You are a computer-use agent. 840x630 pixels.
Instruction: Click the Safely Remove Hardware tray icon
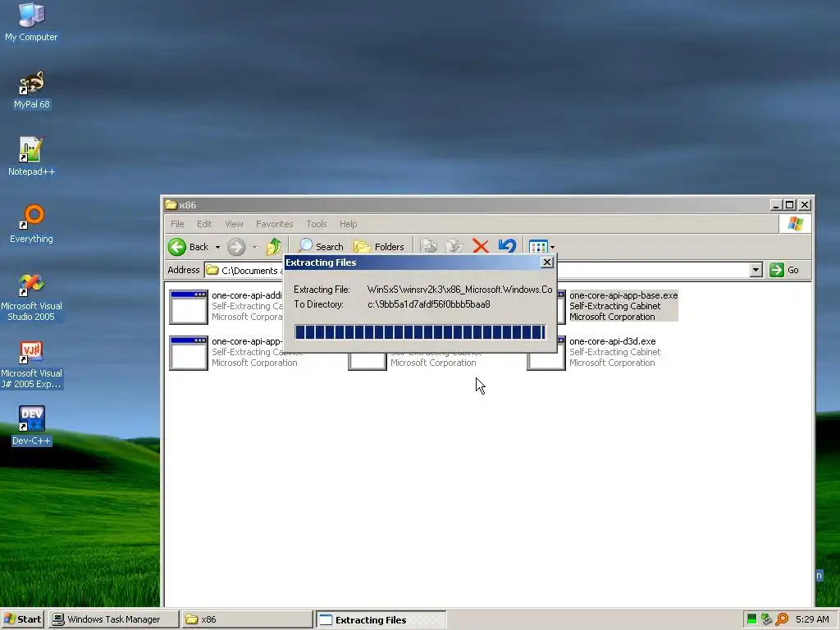(x=767, y=619)
